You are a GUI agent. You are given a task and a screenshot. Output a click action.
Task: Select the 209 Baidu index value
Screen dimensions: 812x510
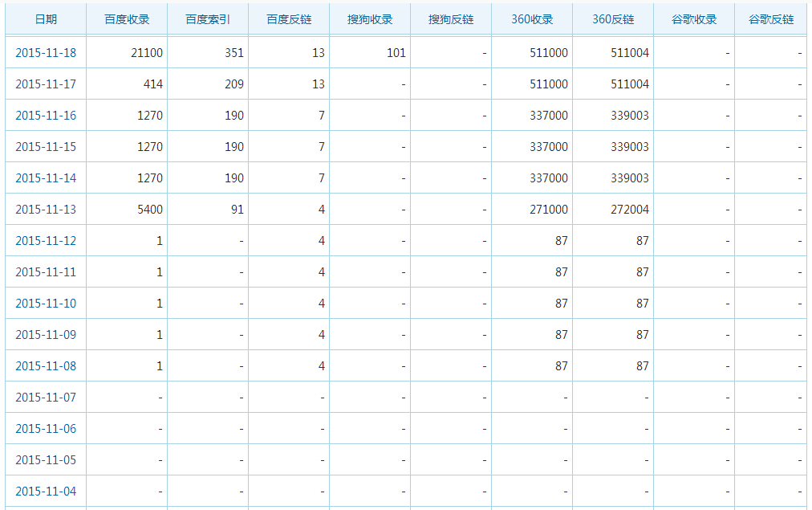[234, 84]
